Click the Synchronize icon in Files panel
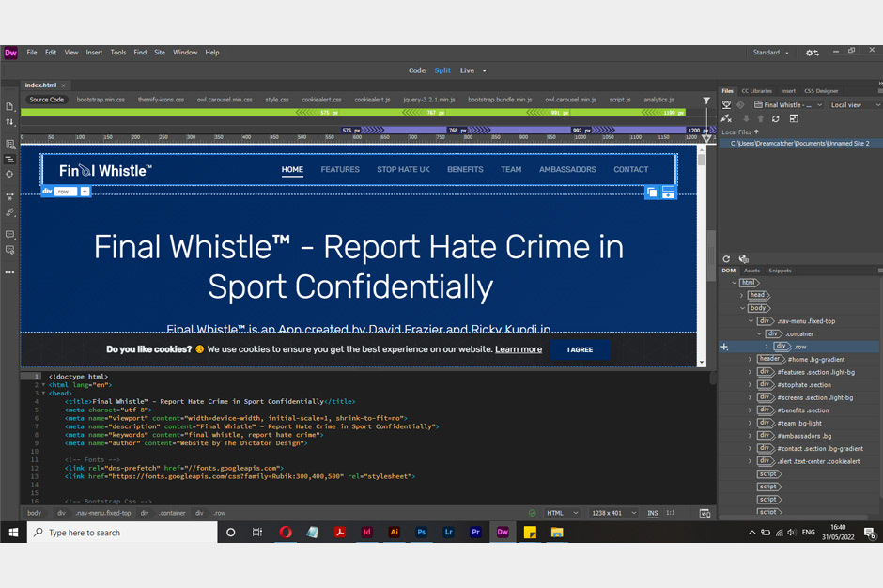 (775, 119)
